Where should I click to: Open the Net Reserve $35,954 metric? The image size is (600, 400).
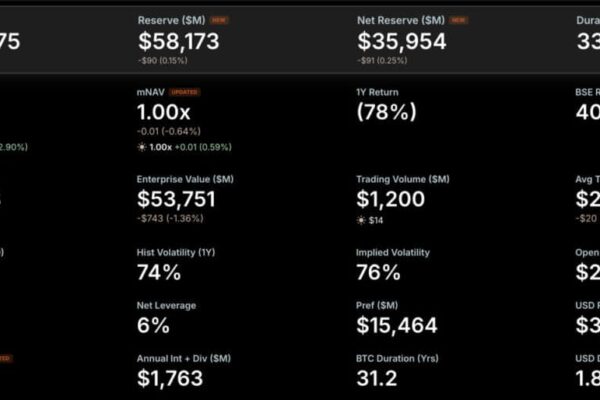[402, 41]
